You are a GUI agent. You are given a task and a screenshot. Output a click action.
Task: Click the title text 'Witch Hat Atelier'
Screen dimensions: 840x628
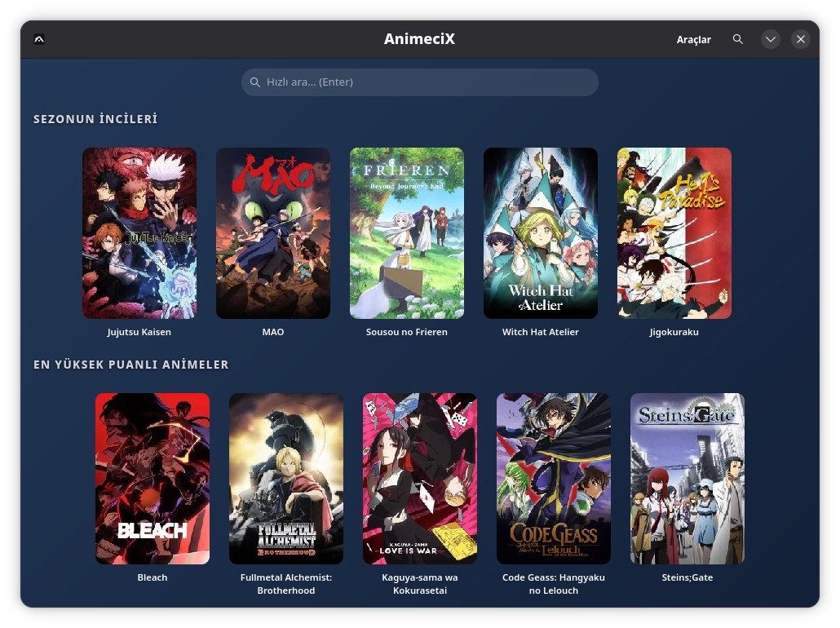pyautogui.click(x=541, y=332)
